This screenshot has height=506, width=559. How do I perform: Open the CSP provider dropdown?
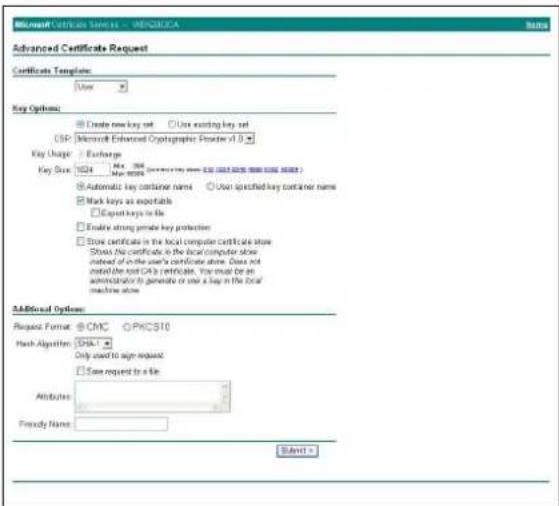[164, 139]
